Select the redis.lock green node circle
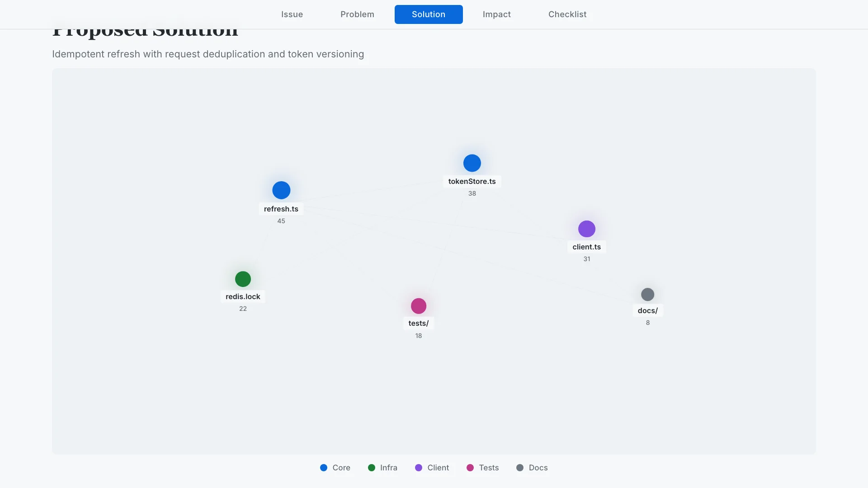 pos(243,279)
